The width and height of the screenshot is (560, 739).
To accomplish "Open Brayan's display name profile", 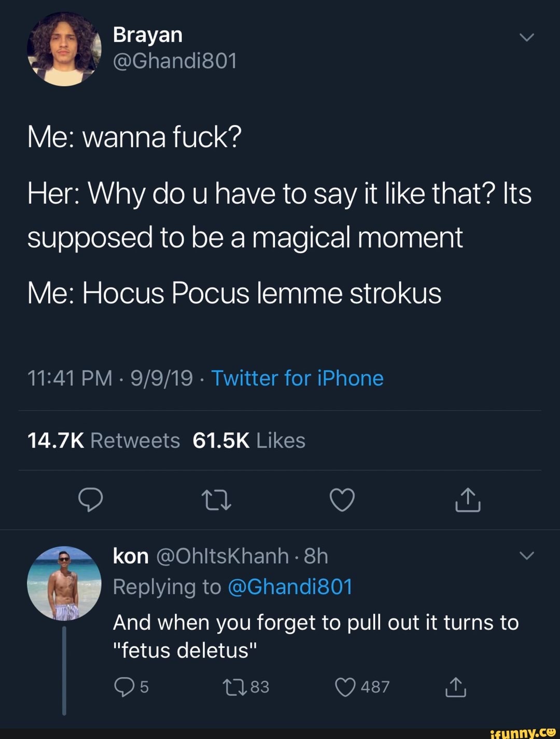I will pos(148,35).
